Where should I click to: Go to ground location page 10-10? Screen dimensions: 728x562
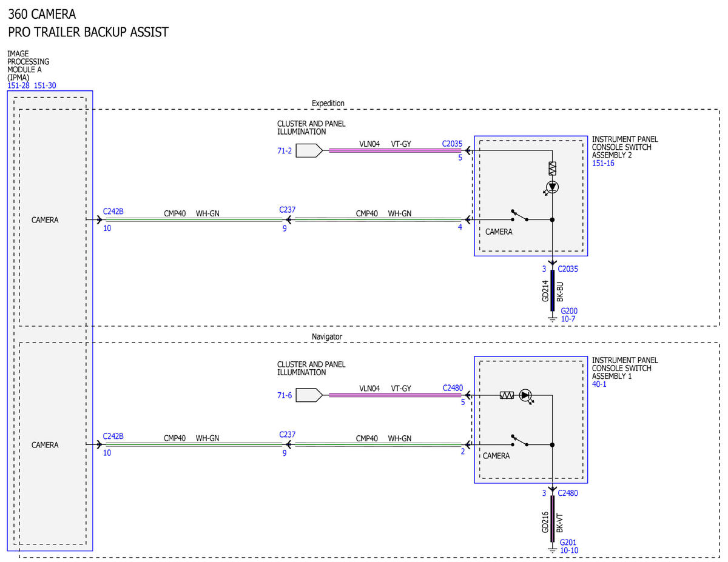click(569, 550)
